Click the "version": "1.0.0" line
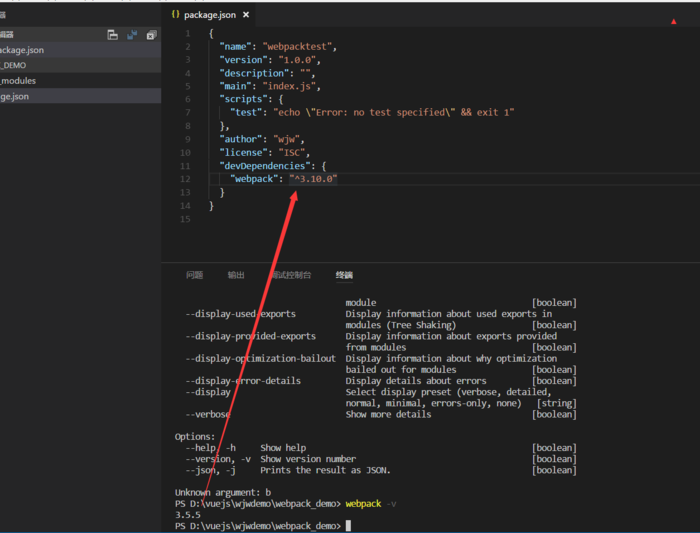 pyautogui.click(x=270, y=60)
